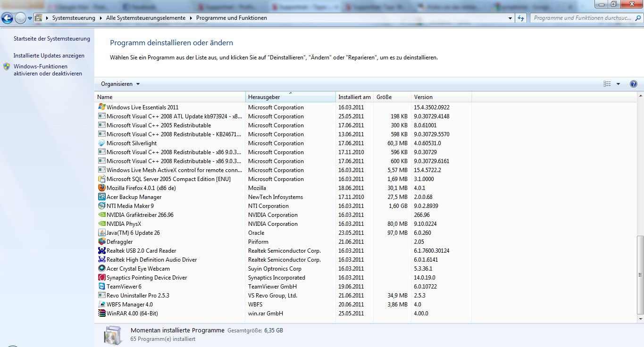This screenshot has width=644, height=347.
Task: Click the NVIDIA PhysX icon
Action: point(101,223)
